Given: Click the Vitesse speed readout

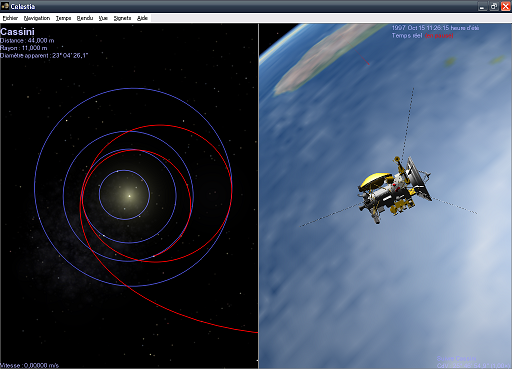Looking at the screenshot, I should click(29, 365).
